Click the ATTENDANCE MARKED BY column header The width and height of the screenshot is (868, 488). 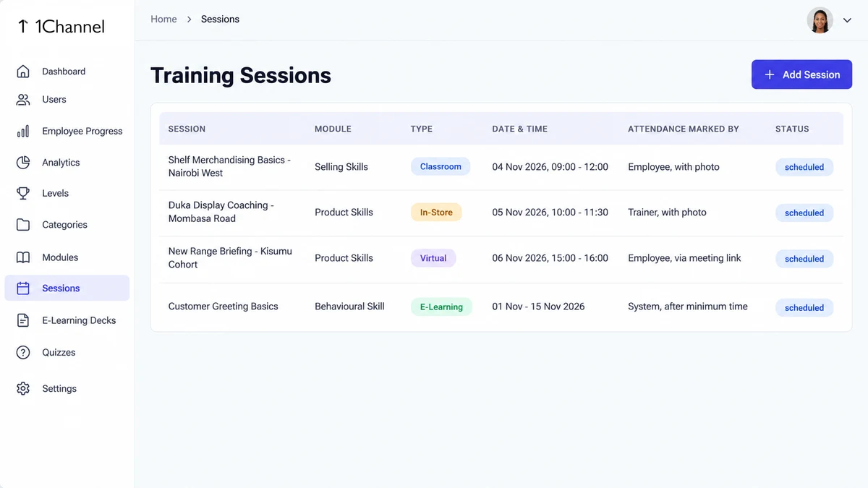[684, 129]
